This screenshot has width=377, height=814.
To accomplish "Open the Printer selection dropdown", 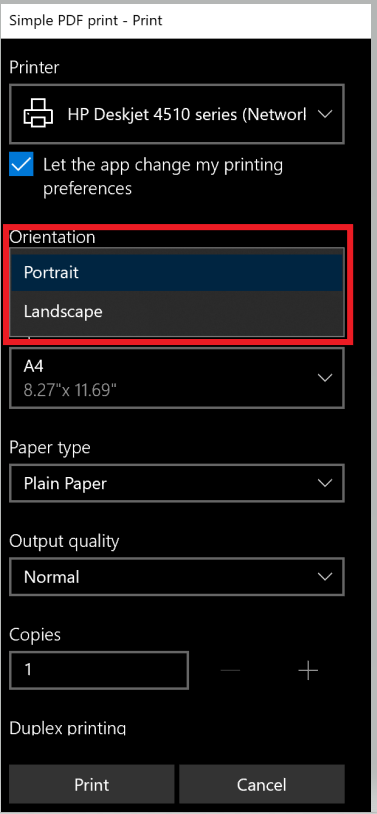I will pyautogui.click(x=177, y=114).
